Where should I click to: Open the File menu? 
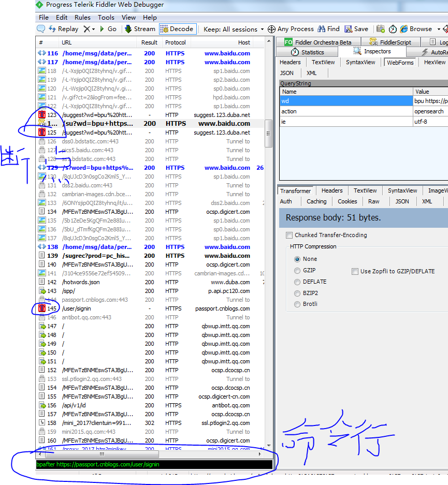44,18
